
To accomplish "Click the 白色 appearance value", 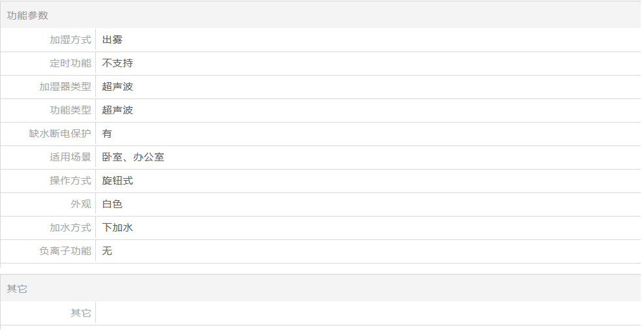I will click(x=112, y=204).
